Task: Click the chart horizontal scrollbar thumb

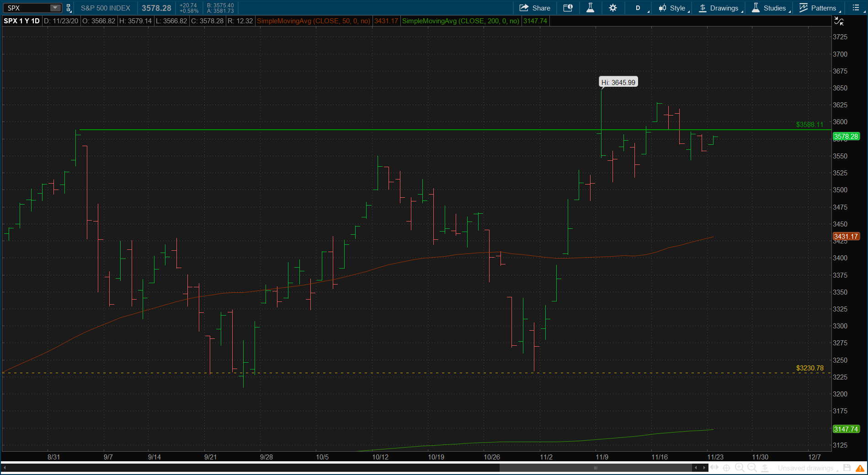Action: (x=595, y=468)
